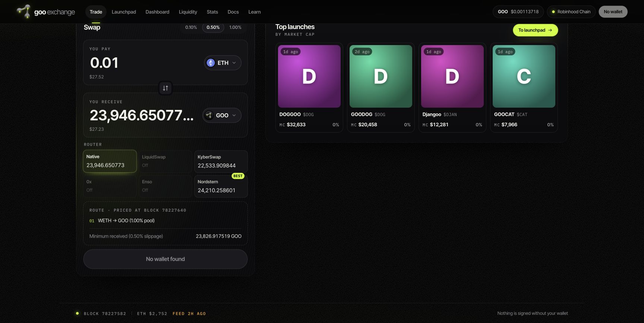The height and width of the screenshot is (323, 644).
Task: Open the DOGGOO launch card image
Action: (309, 76)
